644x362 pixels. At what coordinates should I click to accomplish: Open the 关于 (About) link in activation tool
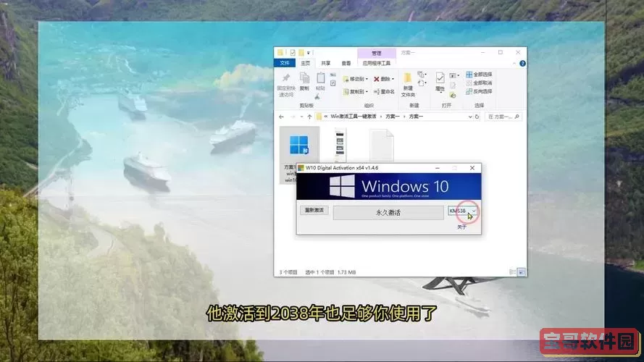point(461,227)
